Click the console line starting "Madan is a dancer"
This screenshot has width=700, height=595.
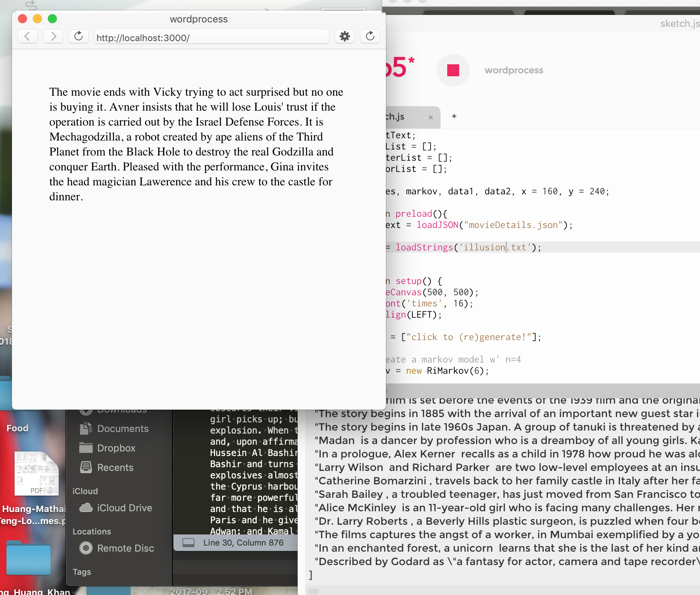(x=507, y=440)
